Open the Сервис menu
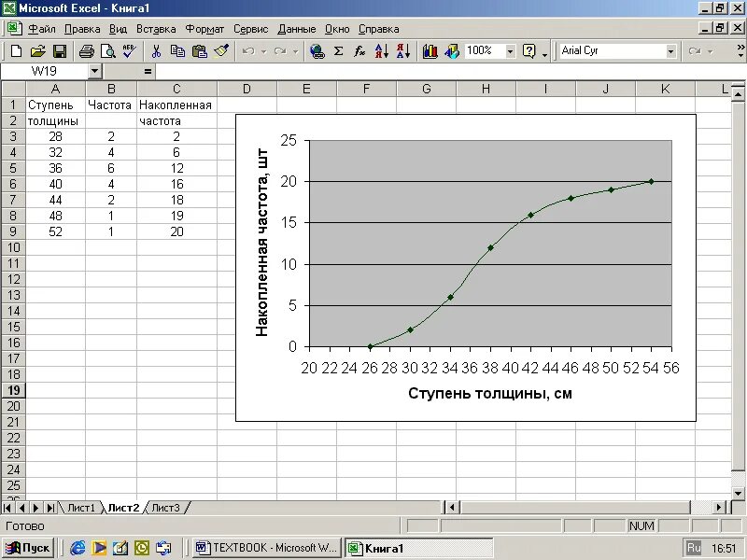The height and width of the screenshot is (560, 747). coord(250,29)
